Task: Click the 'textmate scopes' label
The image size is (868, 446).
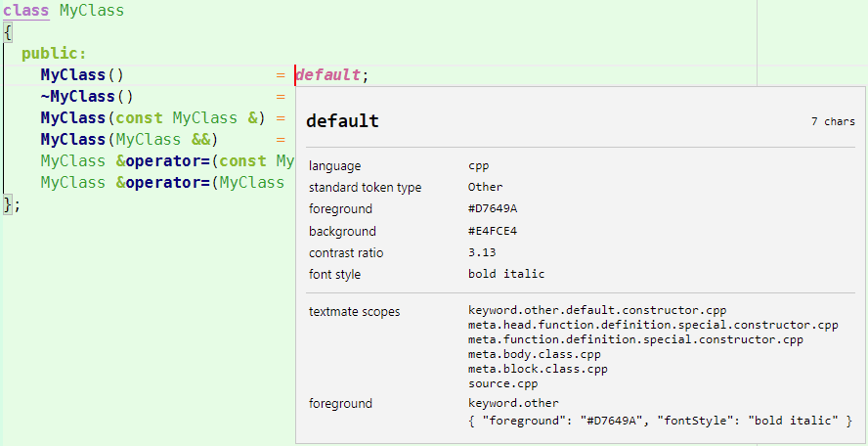Action: pyautogui.click(x=354, y=312)
